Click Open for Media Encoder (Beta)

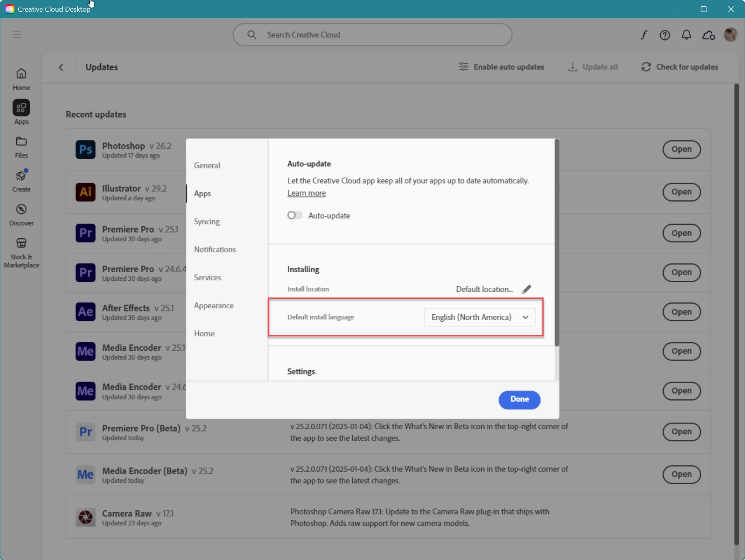point(682,474)
